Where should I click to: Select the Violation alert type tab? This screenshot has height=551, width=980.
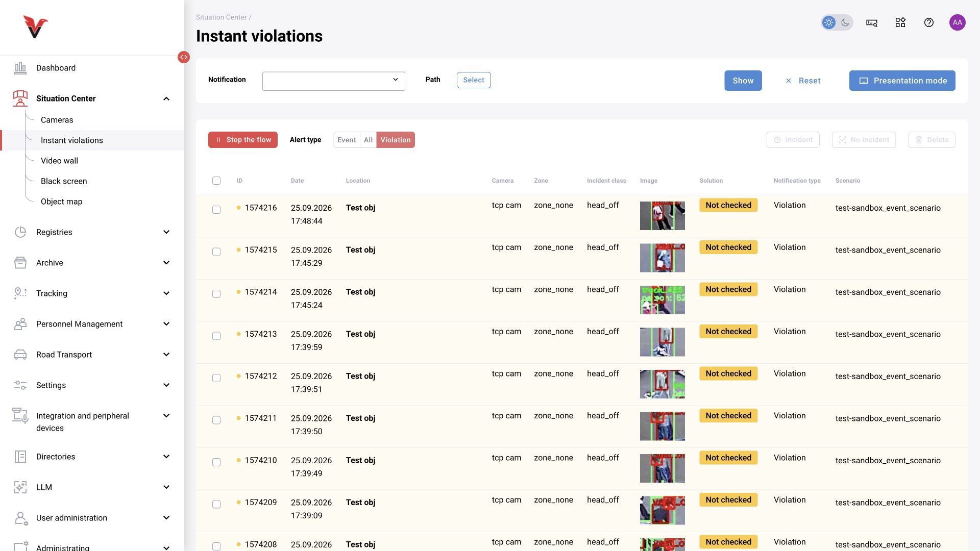(396, 140)
